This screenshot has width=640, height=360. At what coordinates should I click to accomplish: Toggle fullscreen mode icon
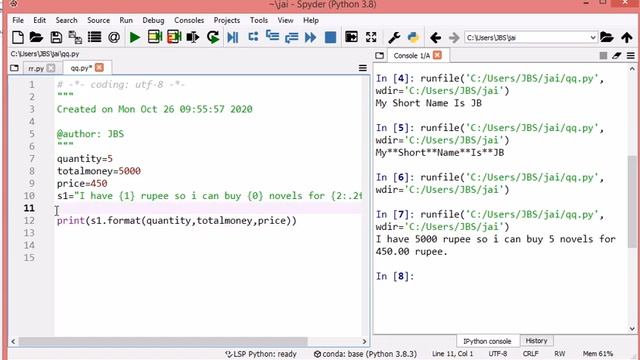tap(371, 38)
